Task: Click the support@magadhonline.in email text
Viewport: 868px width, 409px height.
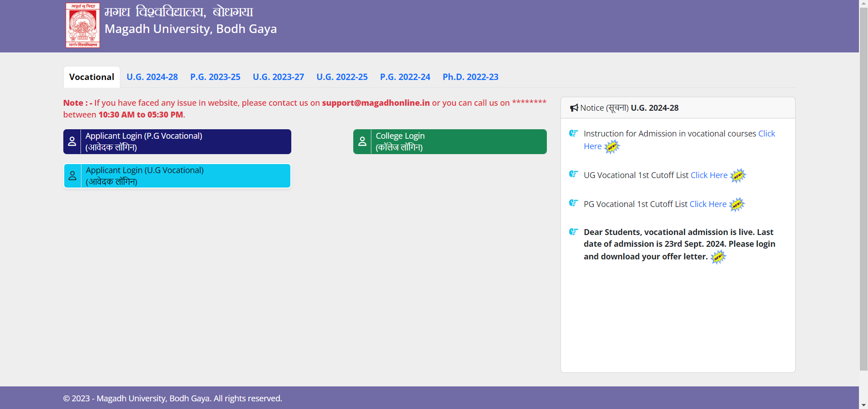Action: pyautogui.click(x=376, y=103)
